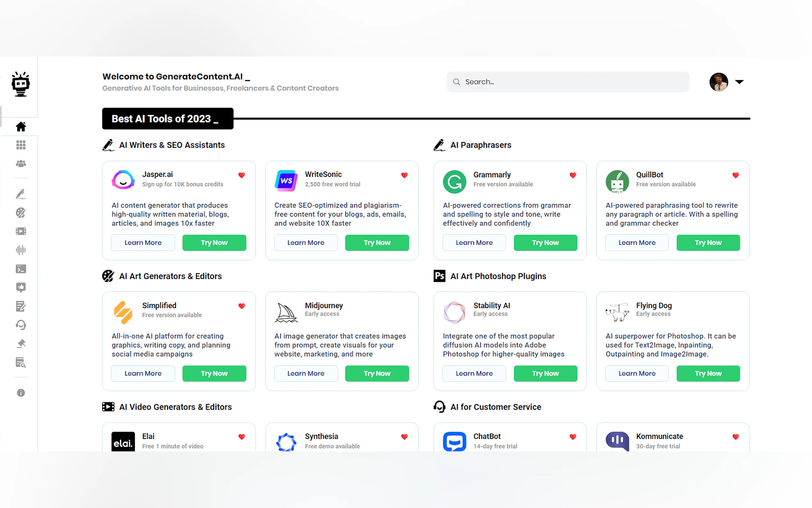Open the art palette sidebar icon
This screenshot has height=508, width=812.
21,213
